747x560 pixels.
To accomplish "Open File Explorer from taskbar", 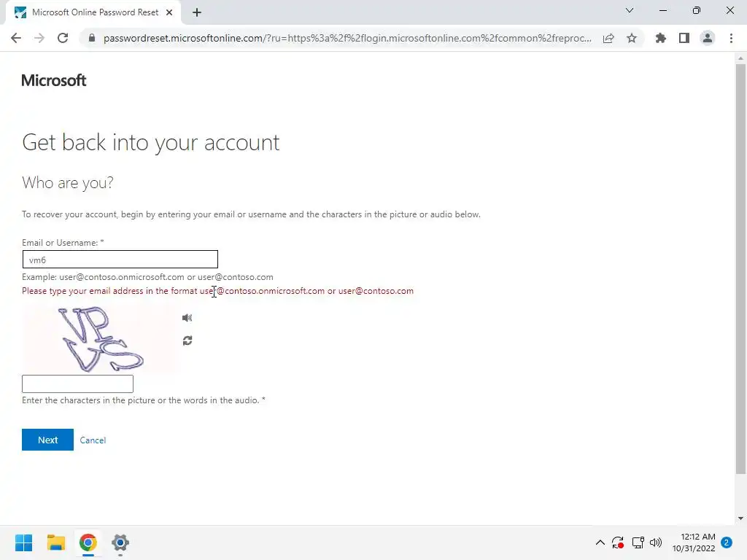I will click(x=55, y=542).
